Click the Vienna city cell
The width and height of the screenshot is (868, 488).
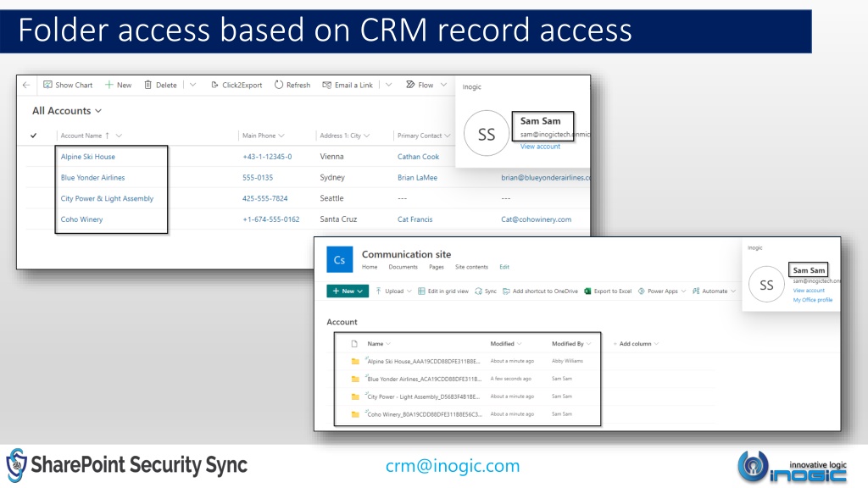click(x=331, y=157)
